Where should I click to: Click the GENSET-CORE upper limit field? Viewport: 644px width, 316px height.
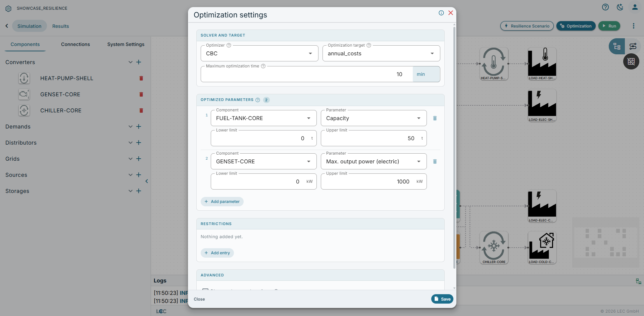pyautogui.click(x=374, y=181)
